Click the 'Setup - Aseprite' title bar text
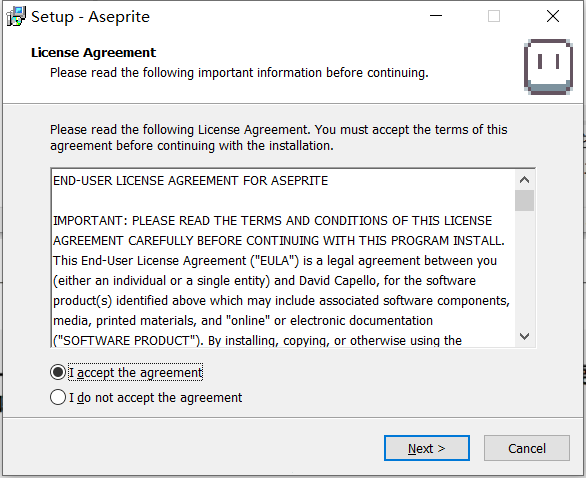 90,17
